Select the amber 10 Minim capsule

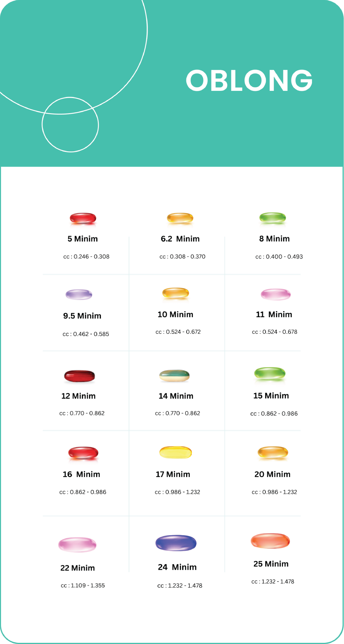175,293
